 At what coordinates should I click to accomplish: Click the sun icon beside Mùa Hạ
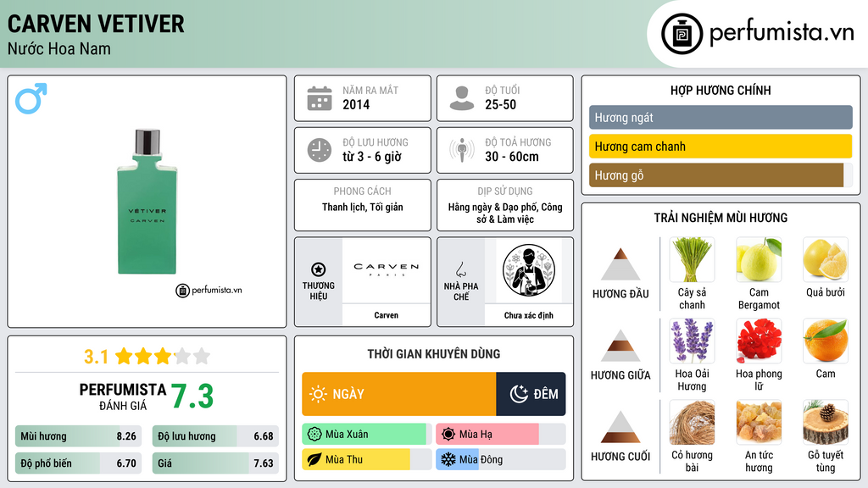[x=448, y=435]
